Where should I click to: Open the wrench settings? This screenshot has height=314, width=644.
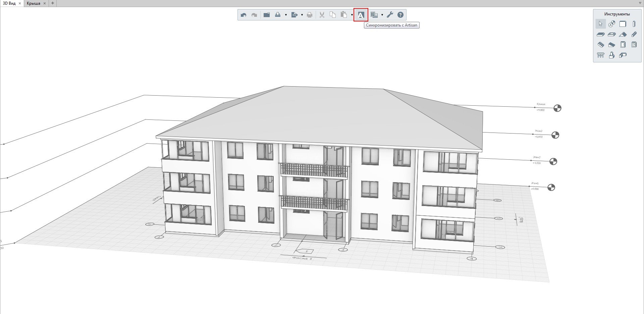point(389,15)
